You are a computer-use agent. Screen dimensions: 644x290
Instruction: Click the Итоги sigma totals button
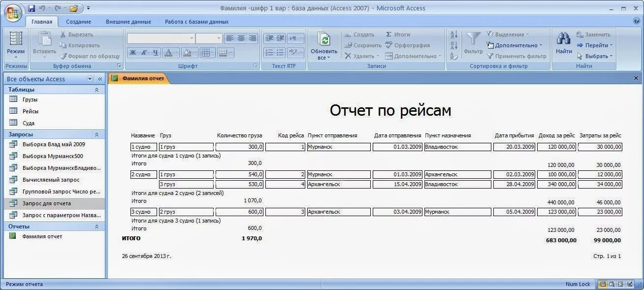tap(397, 34)
